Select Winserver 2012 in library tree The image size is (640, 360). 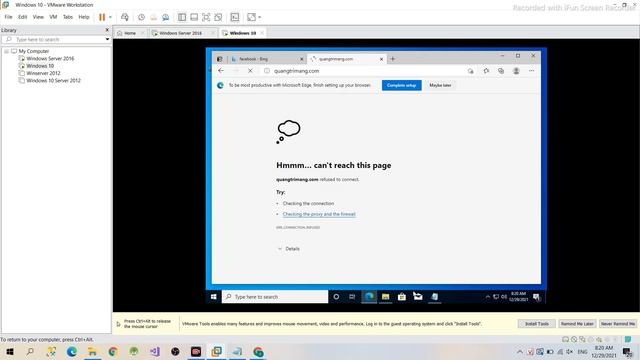coord(43,73)
